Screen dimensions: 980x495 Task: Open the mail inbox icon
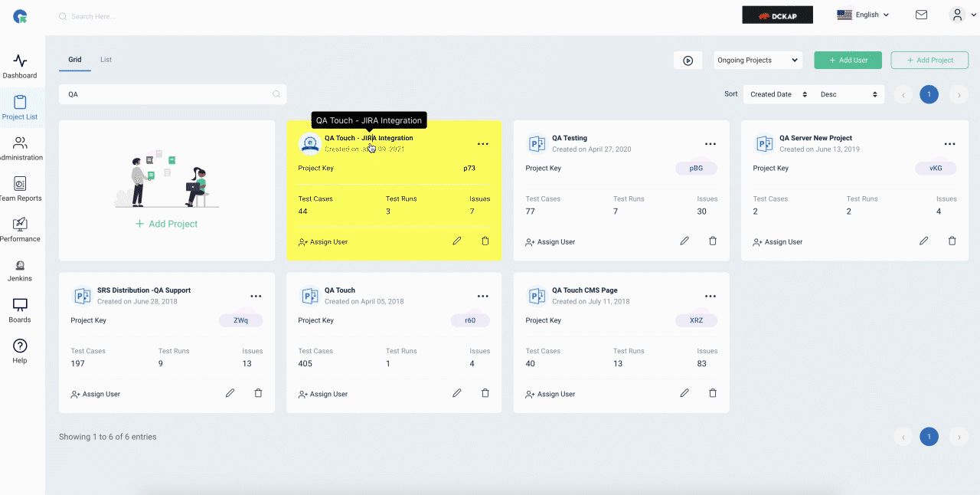click(x=921, y=15)
